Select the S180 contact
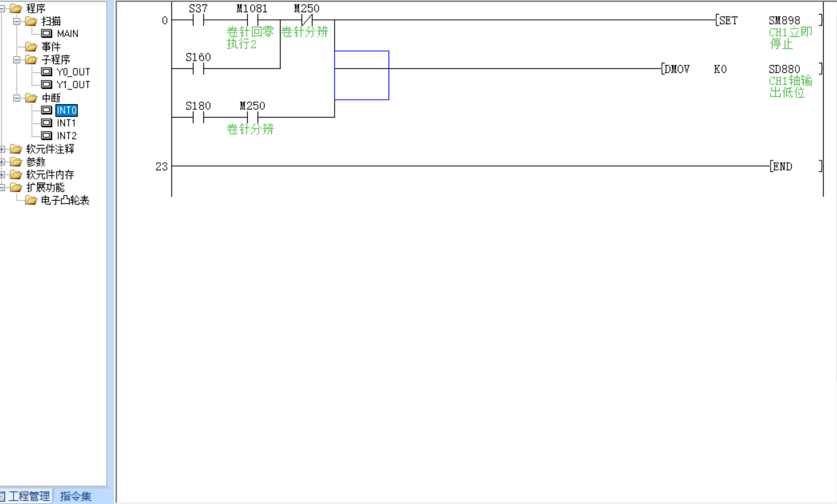 (198, 117)
